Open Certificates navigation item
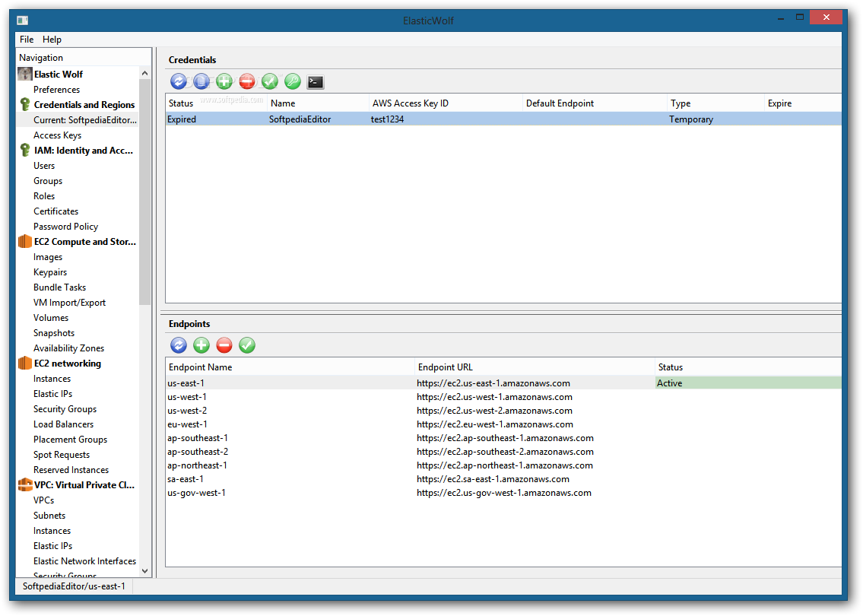 tap(56, 211)
